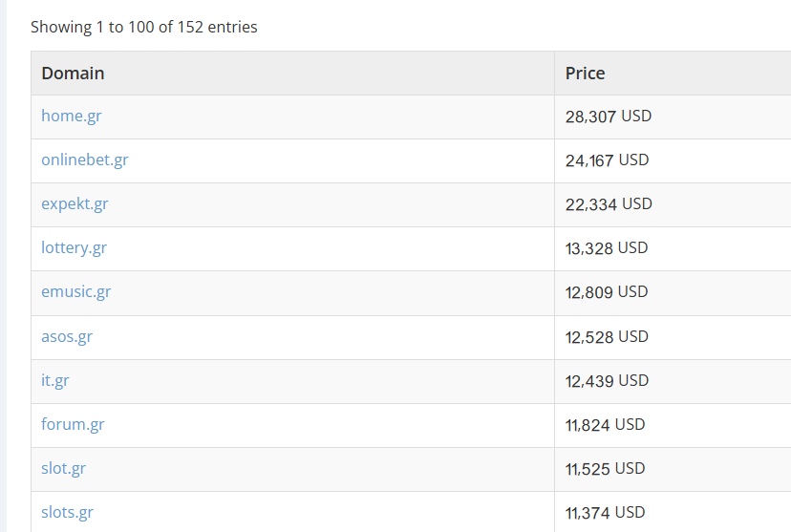Click the 28,307 USD price cell

coord(608,117)
